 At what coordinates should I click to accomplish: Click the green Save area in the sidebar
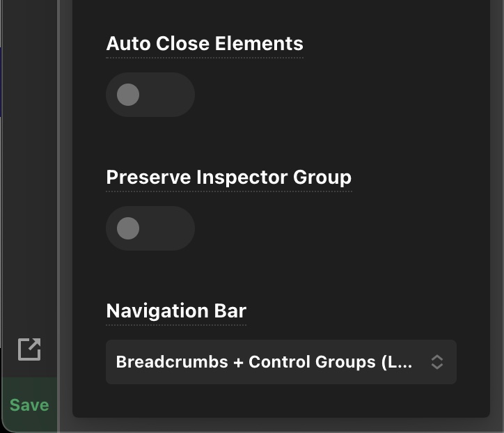coord(29,405)
